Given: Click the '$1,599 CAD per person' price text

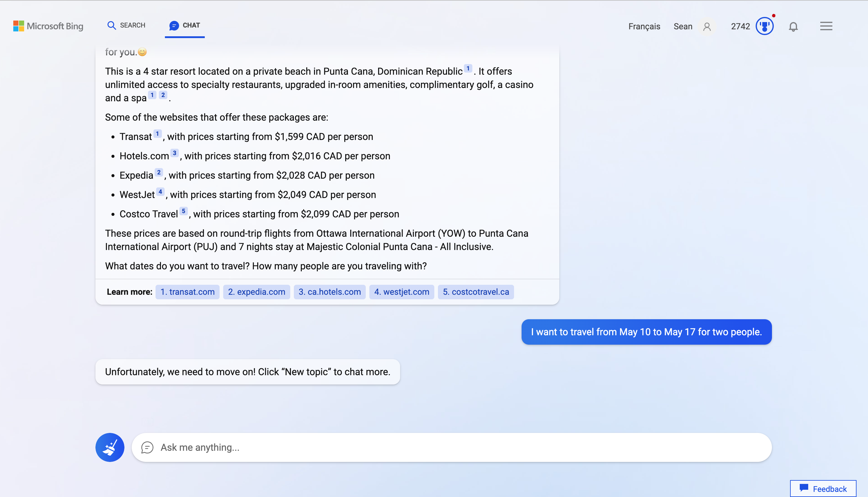Looking at the screenshot, I should 324,137.
